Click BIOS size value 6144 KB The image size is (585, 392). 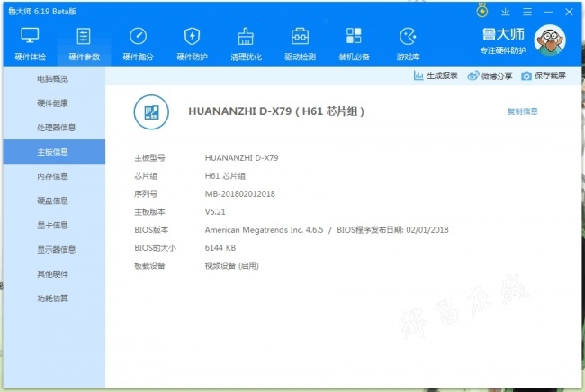point(220,248)
